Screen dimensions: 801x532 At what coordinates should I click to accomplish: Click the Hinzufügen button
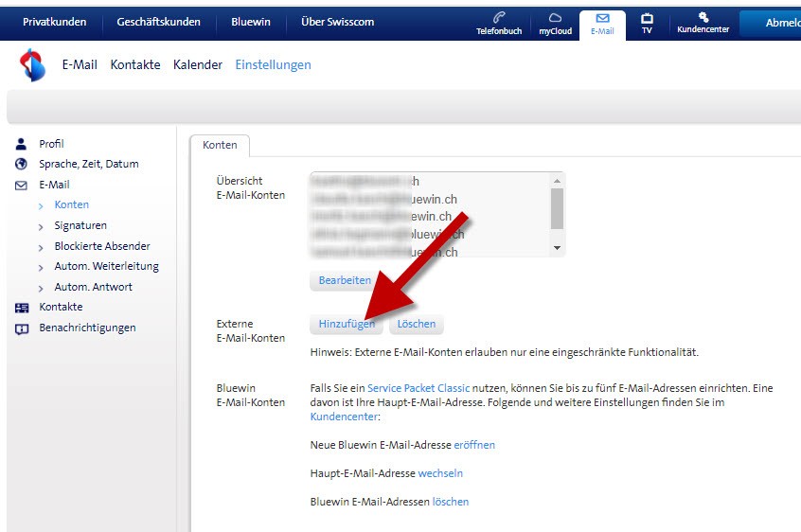(x=347, y=324)
